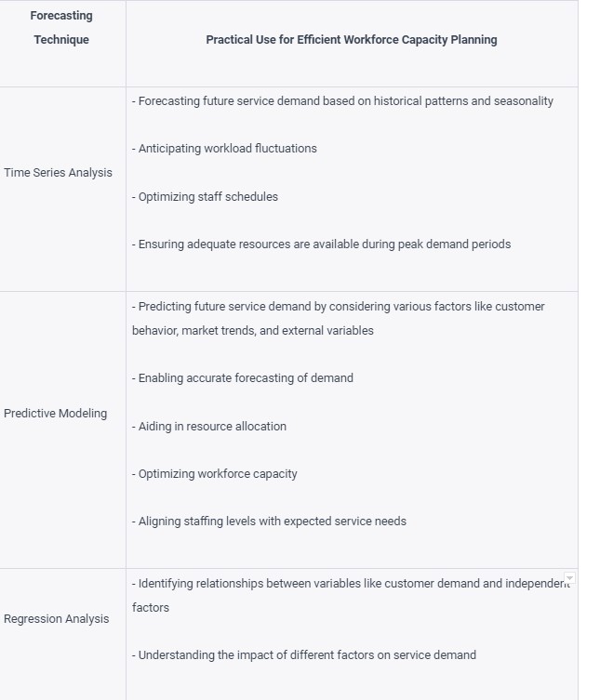Click "Optimizing workforce capacity" line

[x=215, y=474]
